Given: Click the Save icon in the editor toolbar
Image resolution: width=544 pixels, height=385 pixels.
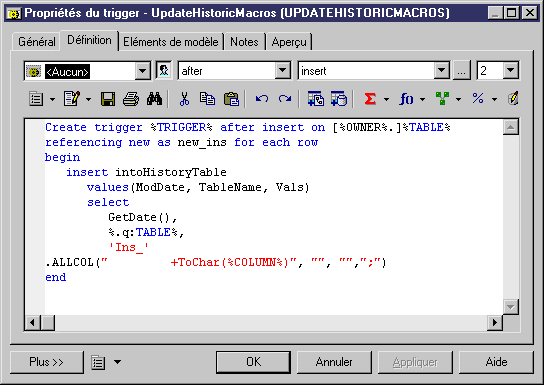Looking at the screenshot, I should tap(108, 99).
